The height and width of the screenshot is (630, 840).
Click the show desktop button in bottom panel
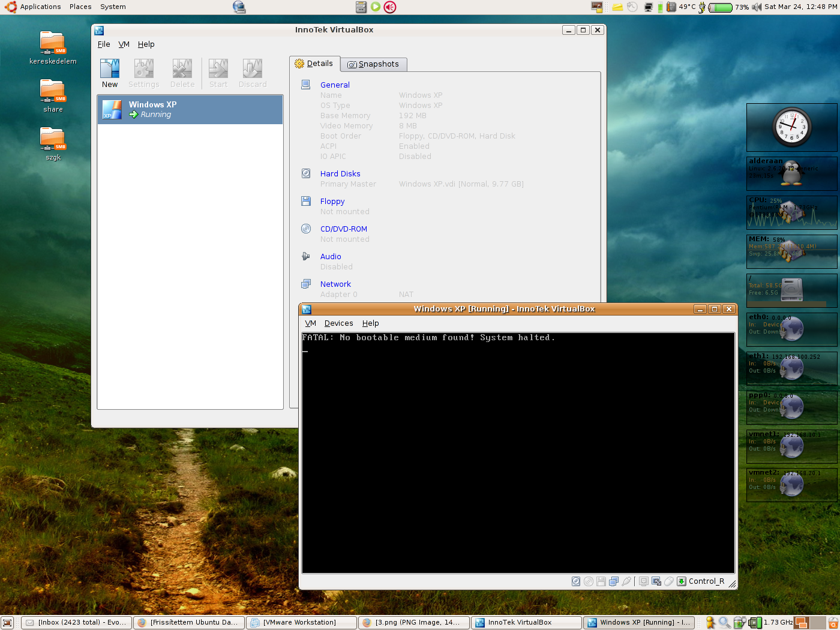(7, 623)
